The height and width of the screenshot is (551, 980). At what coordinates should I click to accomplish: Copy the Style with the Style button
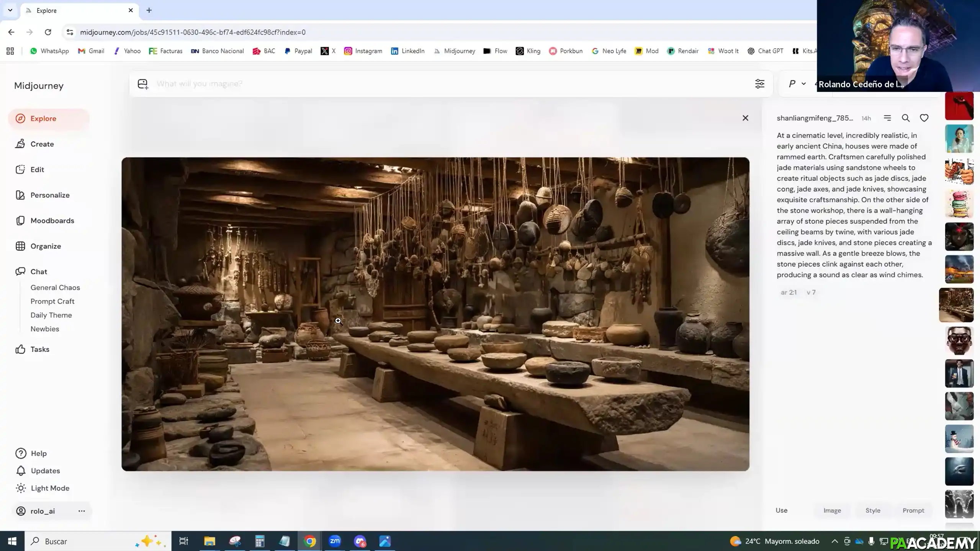[872, 510]
